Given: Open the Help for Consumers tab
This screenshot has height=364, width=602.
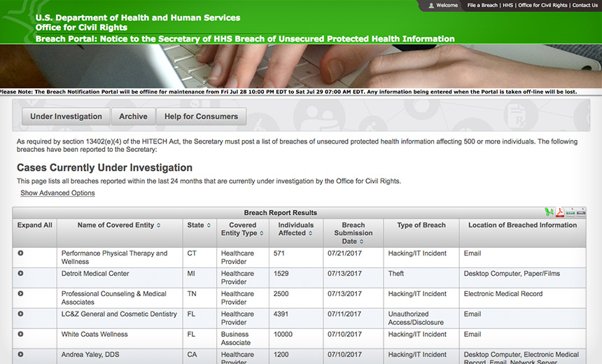Looking at the screenshot, I should pos(201,116).
